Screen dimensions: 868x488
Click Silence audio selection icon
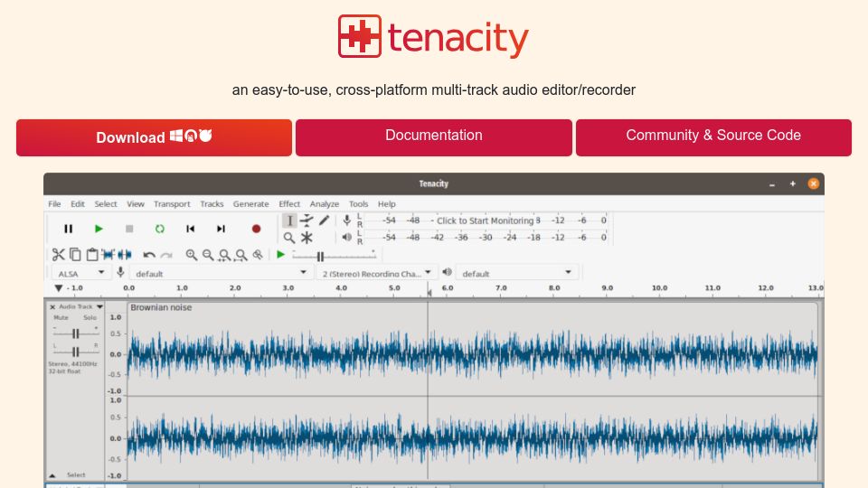(125, 255)
